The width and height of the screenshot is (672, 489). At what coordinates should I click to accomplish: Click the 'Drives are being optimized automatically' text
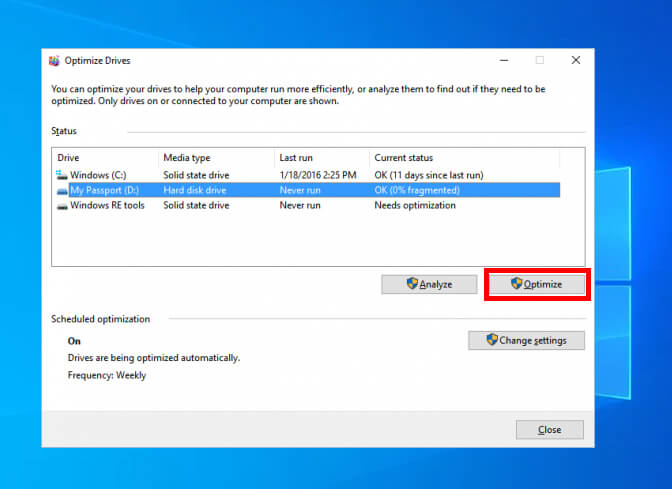click(154, 358)
